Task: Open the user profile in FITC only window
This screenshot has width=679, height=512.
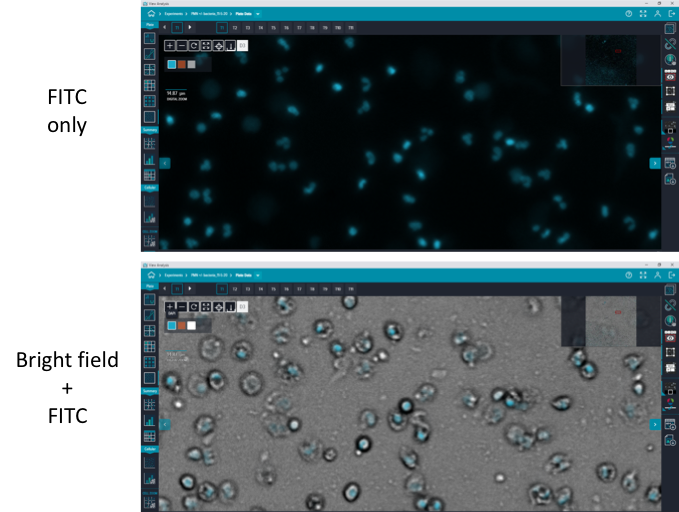Action: 657,14
